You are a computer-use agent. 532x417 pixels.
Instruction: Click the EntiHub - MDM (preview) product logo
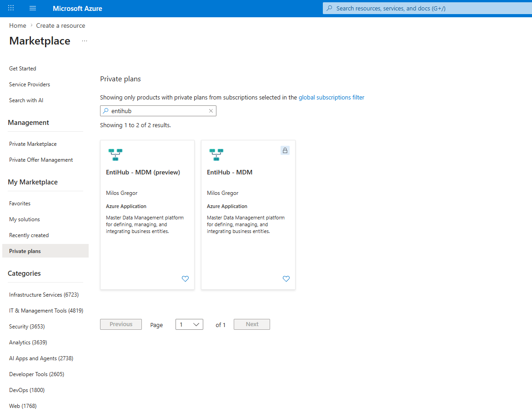[x=115, y=154]
